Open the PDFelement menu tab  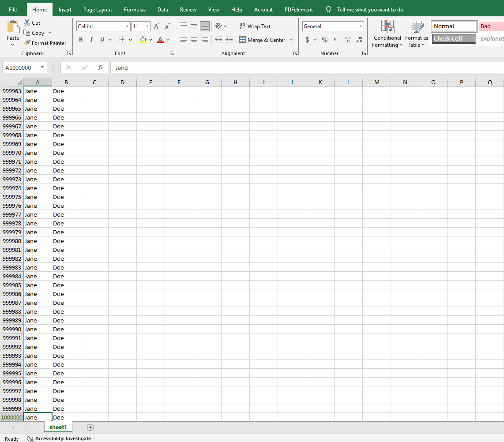tap(298, 9)
